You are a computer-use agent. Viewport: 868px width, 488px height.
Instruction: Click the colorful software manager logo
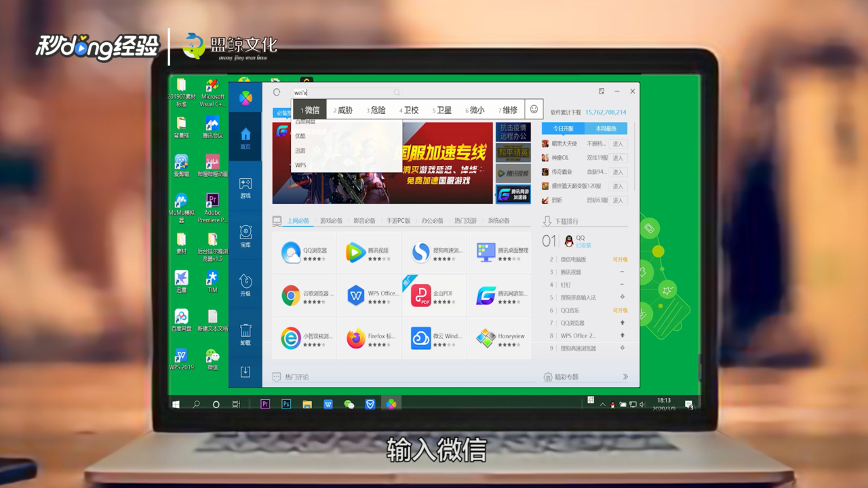tap(245, 98)
